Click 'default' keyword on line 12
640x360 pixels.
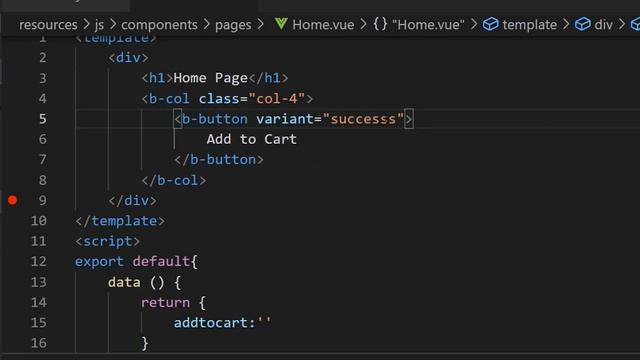(161, 262)
